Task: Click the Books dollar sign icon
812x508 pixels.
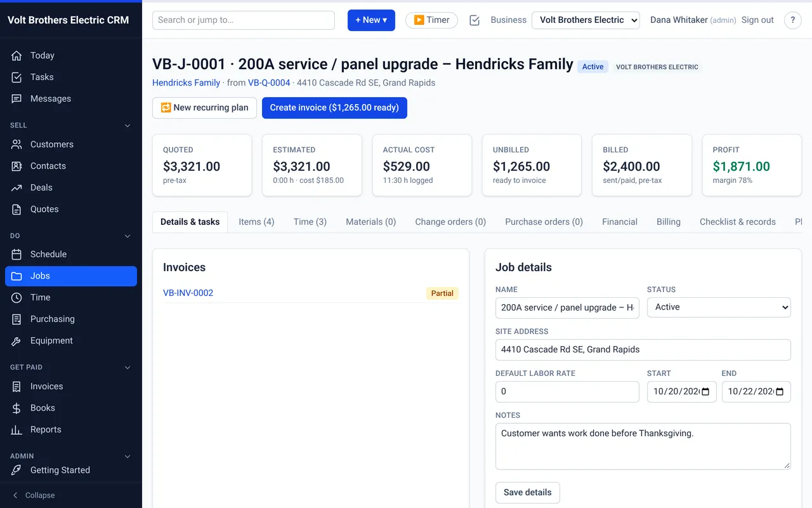Action: pyautogui.click(x=17, y=408)
